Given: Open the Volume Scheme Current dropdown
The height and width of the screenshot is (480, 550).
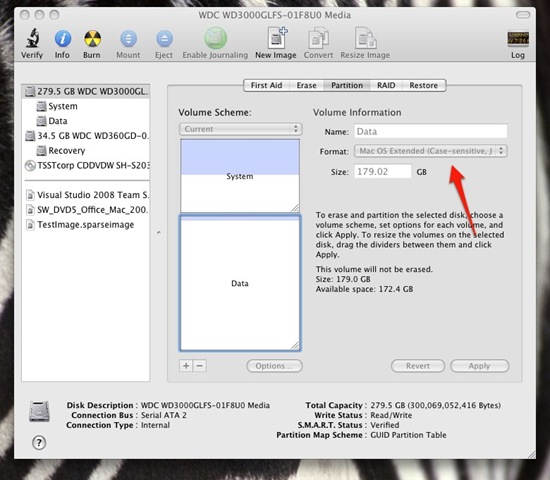Looking at the screenshot, I should [241, 129].
